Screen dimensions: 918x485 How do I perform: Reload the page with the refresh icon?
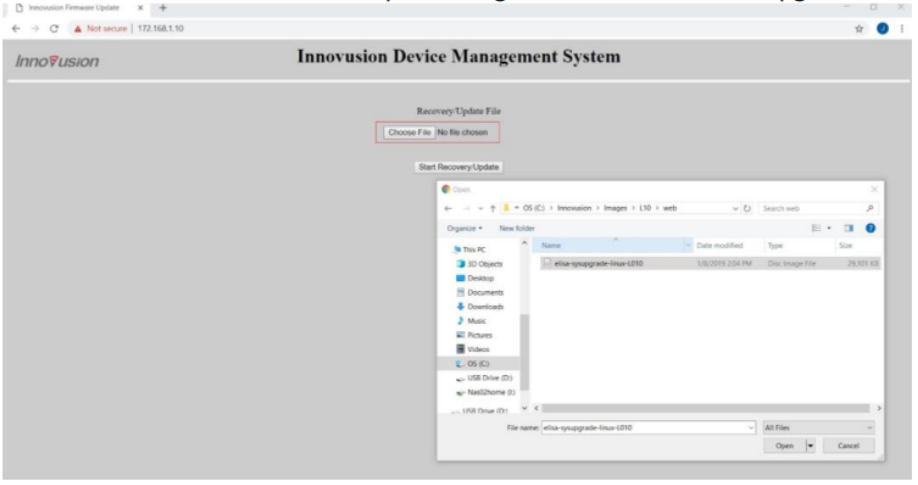tap(54, 28)
